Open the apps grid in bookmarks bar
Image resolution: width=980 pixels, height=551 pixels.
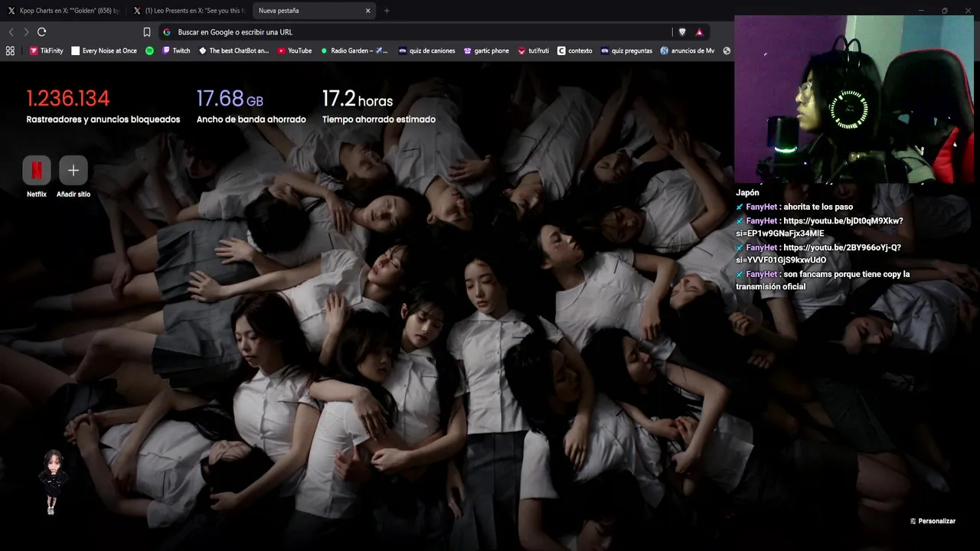tap(10, 51)
